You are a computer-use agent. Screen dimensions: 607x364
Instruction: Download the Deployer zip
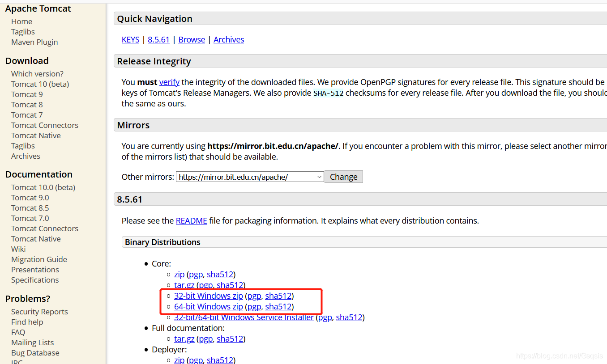[x=179, y=360]
